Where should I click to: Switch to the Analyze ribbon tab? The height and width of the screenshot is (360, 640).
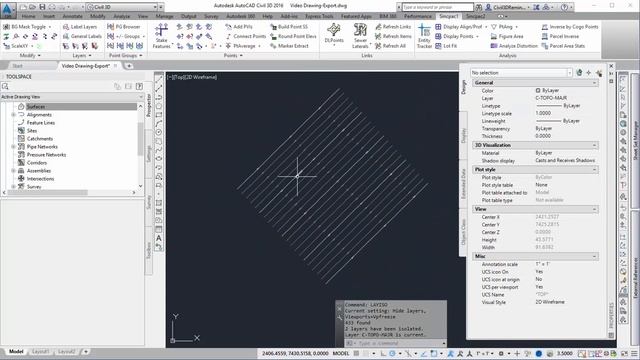121,16
